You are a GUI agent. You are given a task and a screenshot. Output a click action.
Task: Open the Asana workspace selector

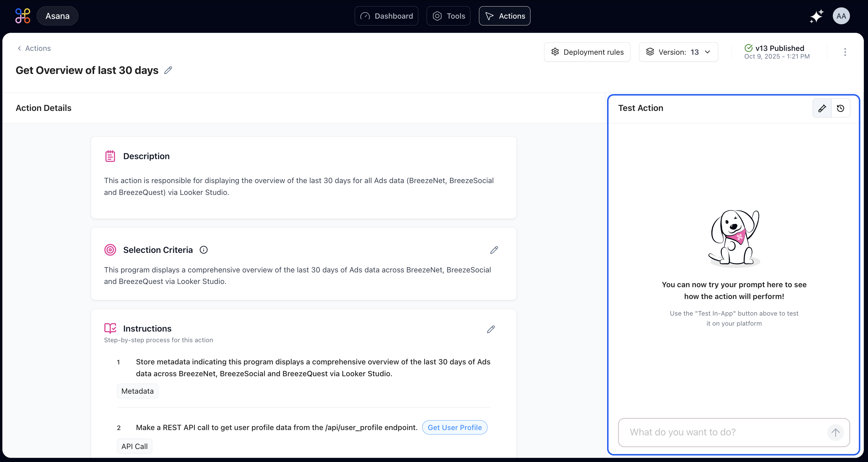[x=58, y=16]
